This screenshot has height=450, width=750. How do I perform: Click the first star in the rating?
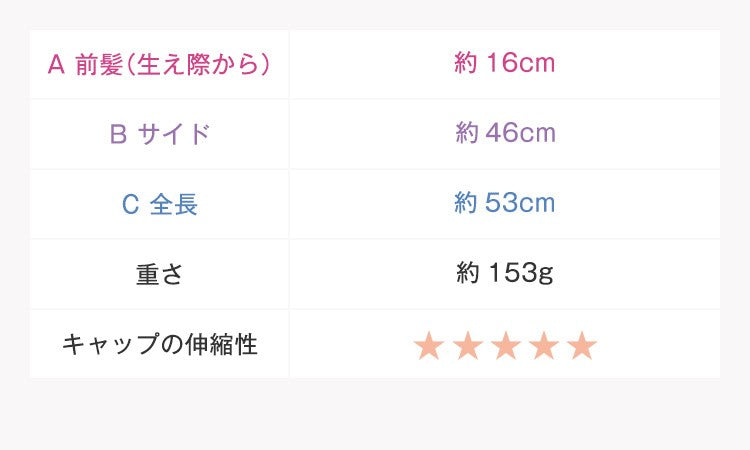(x=429, y=346)
